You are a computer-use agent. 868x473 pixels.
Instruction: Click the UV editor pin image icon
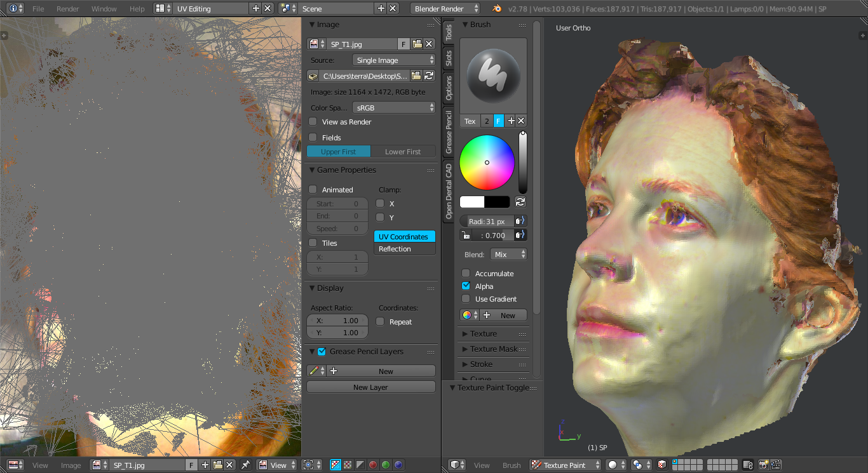pyautogui.click(x=245, y=465)
